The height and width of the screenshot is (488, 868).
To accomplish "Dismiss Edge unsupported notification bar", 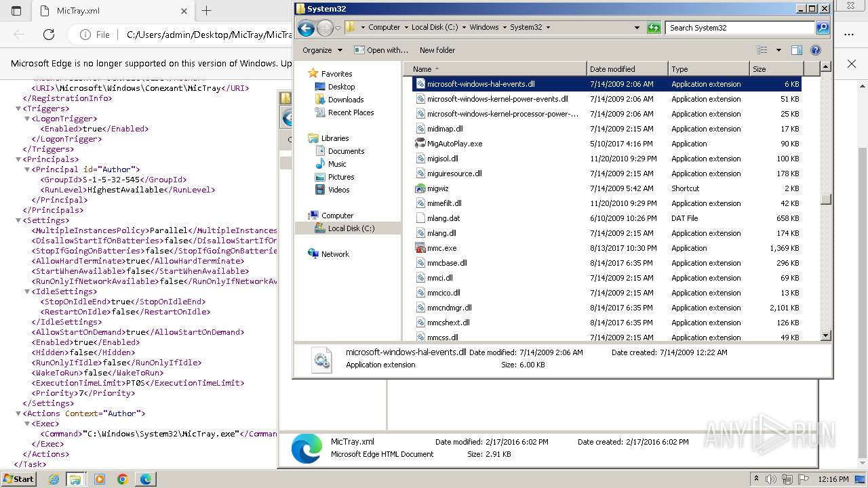I will pyautogui.click(x=852, y=64).
